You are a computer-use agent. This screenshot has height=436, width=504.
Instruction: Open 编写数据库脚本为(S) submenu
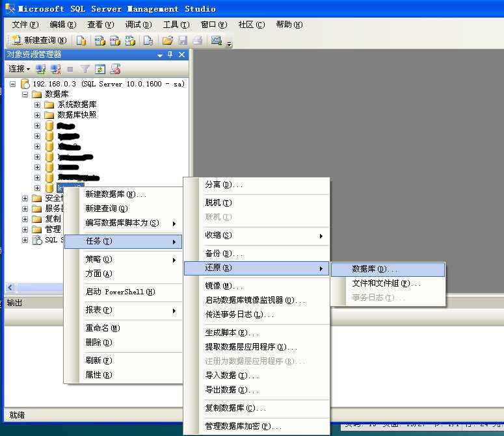(123, 223)
